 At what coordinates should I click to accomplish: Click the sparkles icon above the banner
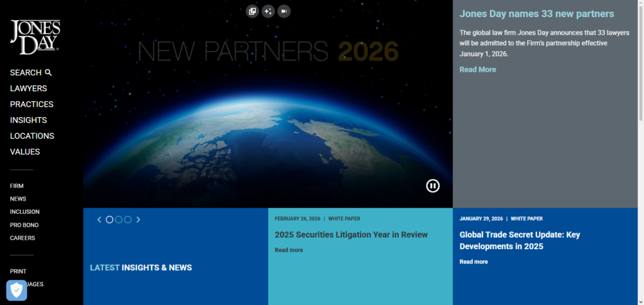(268, 11)
